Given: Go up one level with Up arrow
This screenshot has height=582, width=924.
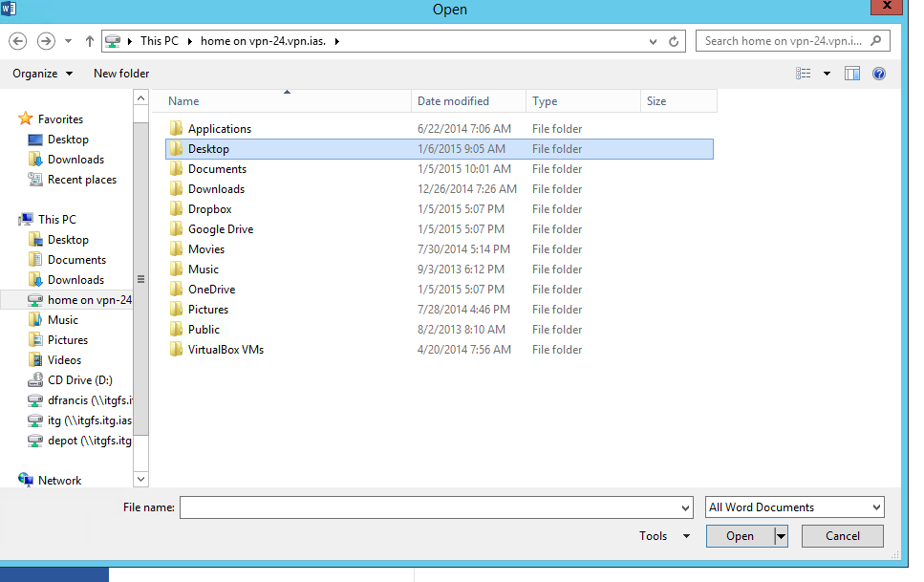Looking at the screenshot, I should click(89, 41).
